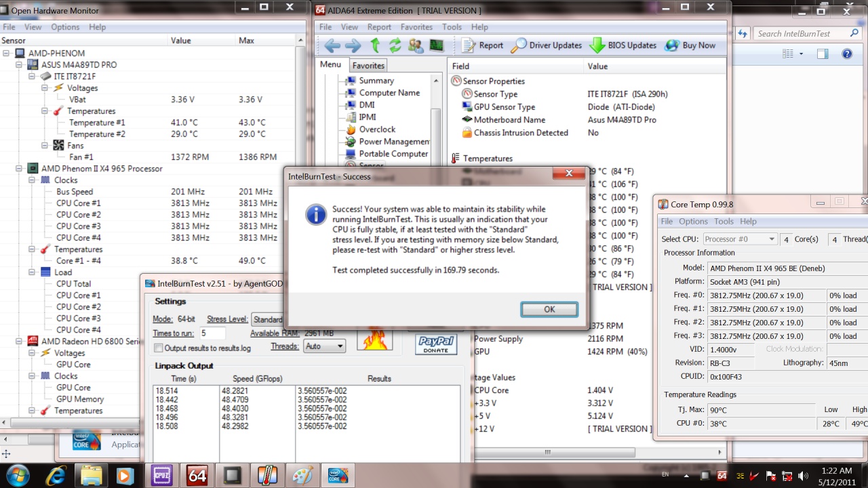Collapse the ASUS M4A89TD PRO node

19,64
